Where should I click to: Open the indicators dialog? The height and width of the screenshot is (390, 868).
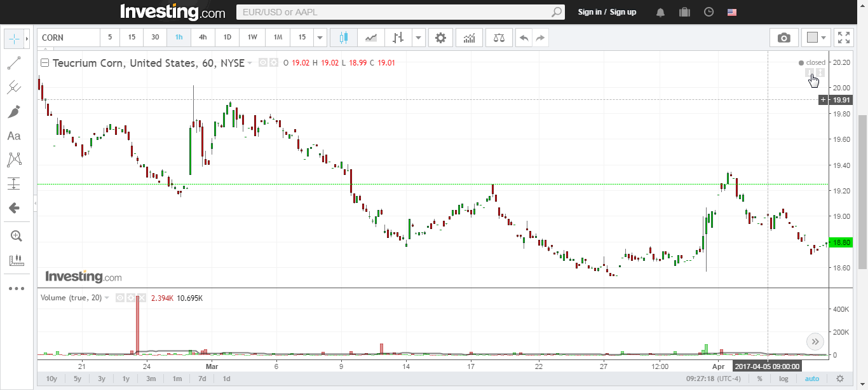pyautogui.click(x=469, y=38)
